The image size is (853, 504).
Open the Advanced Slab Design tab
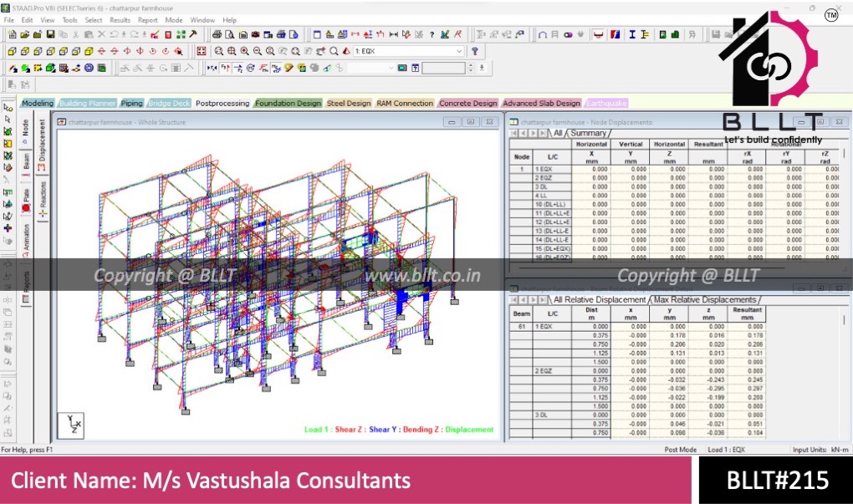[x=541, y=104]
